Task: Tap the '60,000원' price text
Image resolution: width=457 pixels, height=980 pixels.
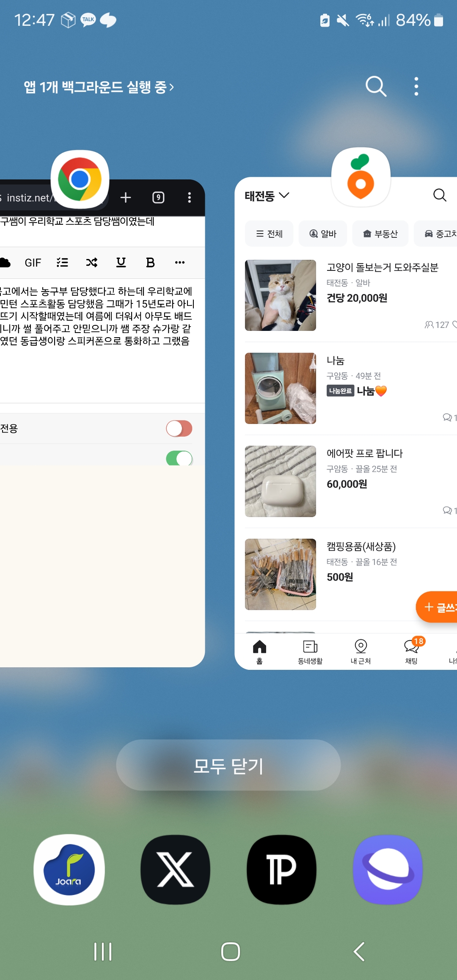Action: [x=347, y=484]
